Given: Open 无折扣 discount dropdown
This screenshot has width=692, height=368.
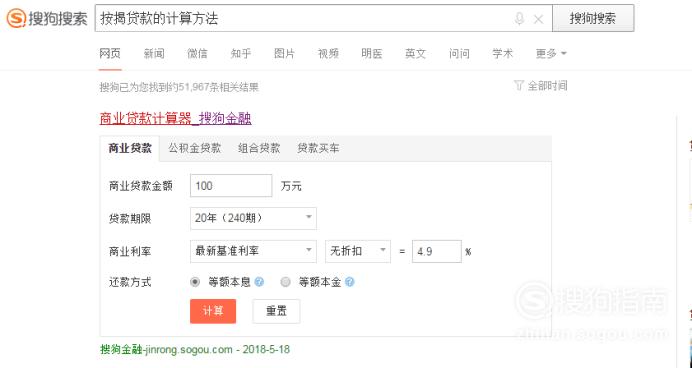Looking at the screenshot, I should click(358, 252).
